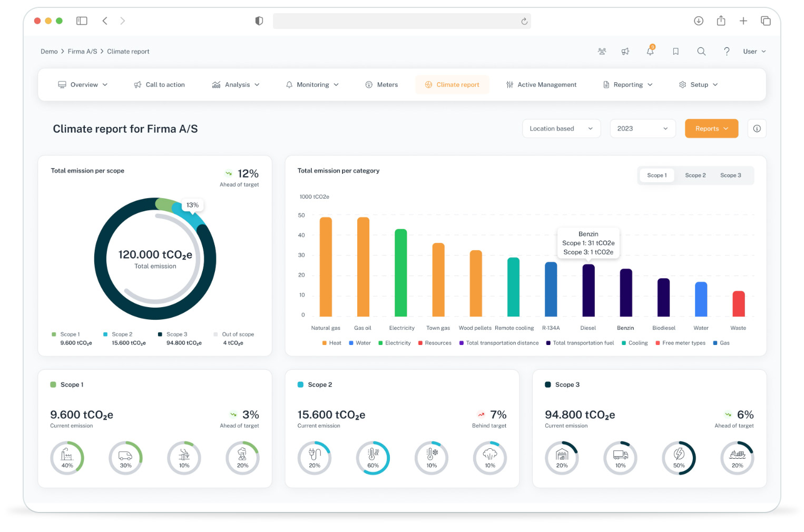Screen dimensions: 804x532
Task: Click the announcements megaphone icon
Action: 625,51
